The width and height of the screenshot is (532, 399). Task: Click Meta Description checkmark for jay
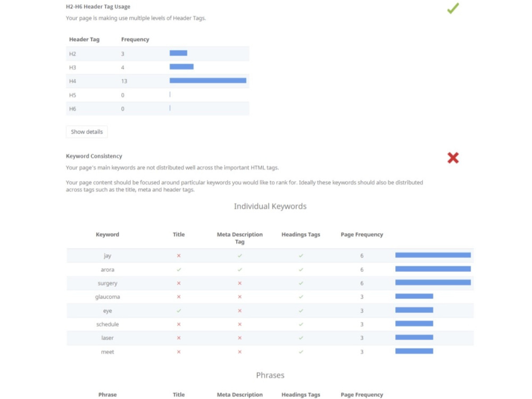[x=240, y=255]
